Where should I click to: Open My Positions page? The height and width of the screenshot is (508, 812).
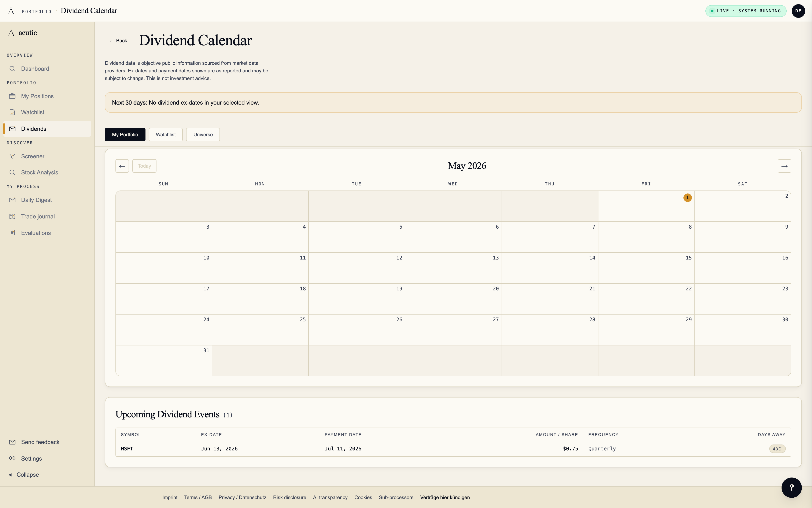coord(47,96)
